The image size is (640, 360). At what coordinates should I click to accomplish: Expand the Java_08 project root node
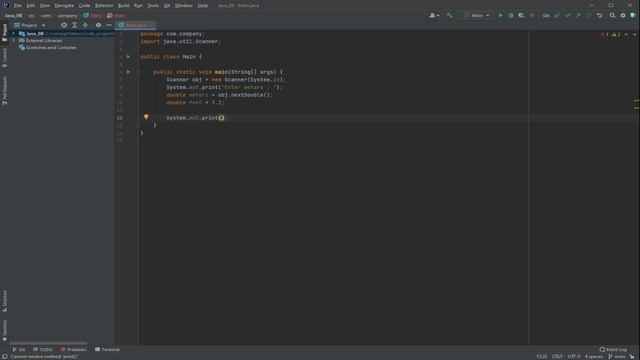(14, 34)
